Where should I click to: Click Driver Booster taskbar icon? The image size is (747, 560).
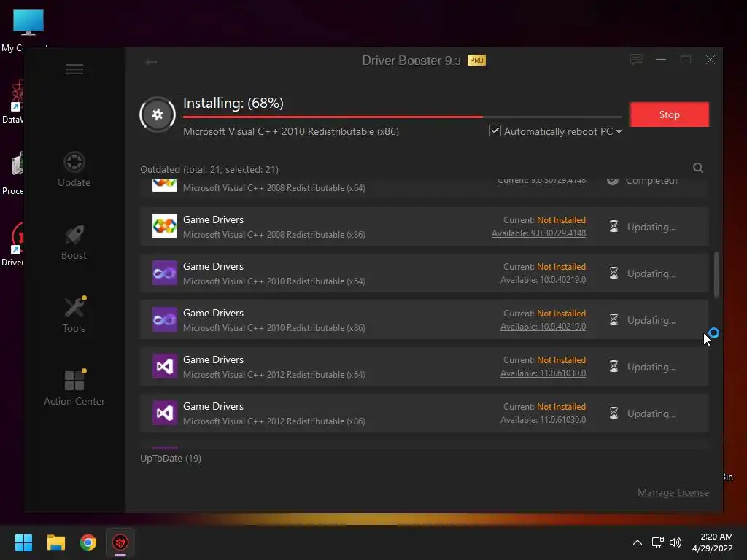click(x=120, y=542)
